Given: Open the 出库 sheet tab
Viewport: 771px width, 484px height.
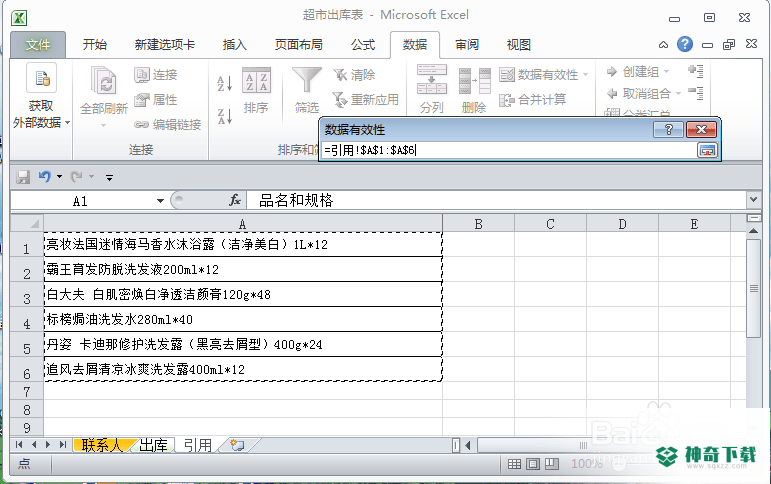Looking at the screenshot, I should (x=153, y=445).
